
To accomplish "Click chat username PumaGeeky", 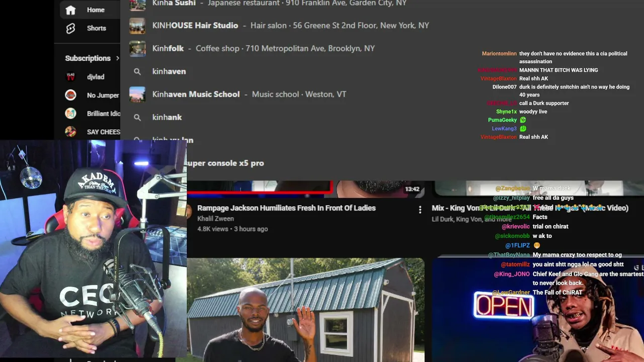I will click(502, 120).
